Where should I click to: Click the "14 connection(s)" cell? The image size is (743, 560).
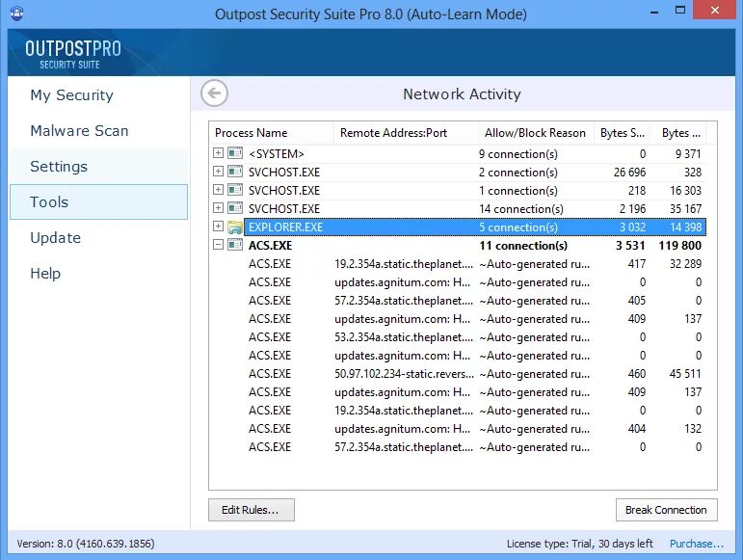pos(520,209)
